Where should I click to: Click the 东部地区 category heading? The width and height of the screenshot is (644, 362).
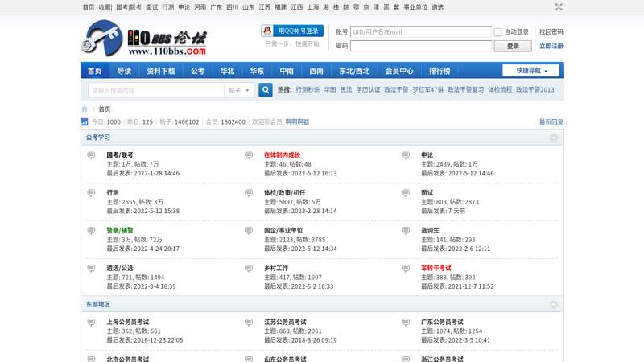click(97, 305)
